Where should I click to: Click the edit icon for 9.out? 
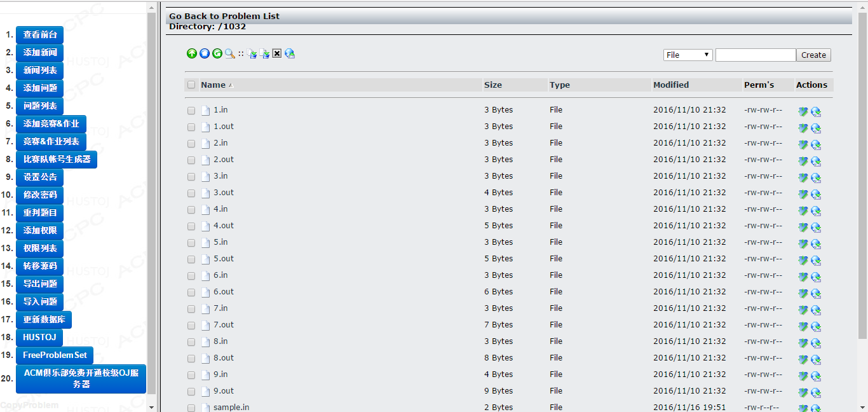pos(803,393)
